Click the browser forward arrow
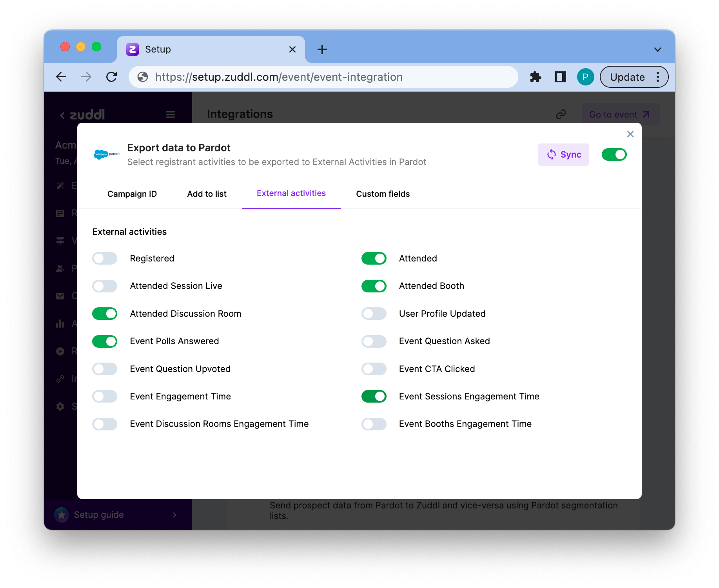The height and width of the screenshot is (588, 719). (86, 77)
